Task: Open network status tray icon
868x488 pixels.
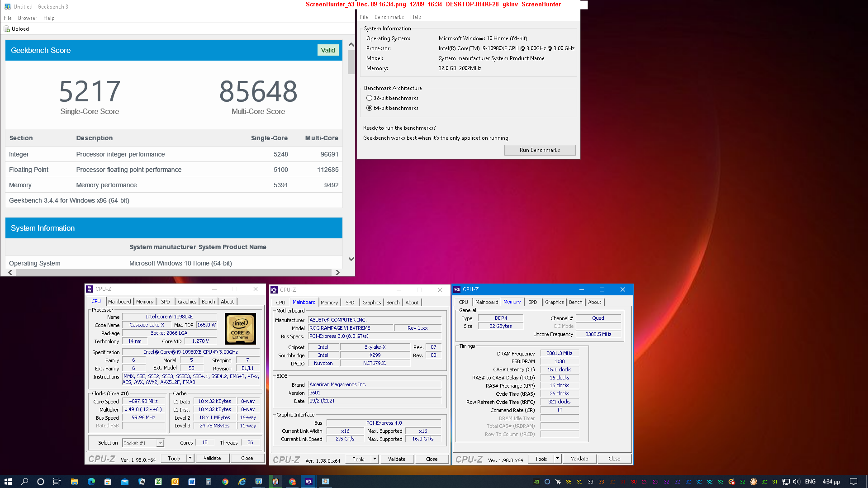Action: click(786, 482)
